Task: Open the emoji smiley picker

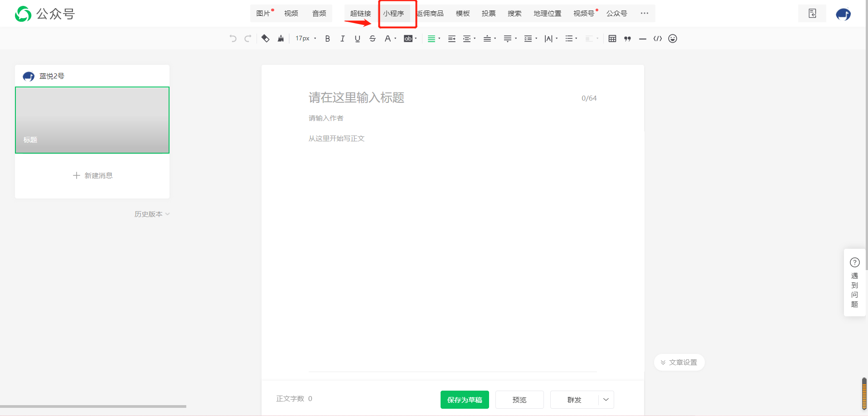Action: (673, 39)
